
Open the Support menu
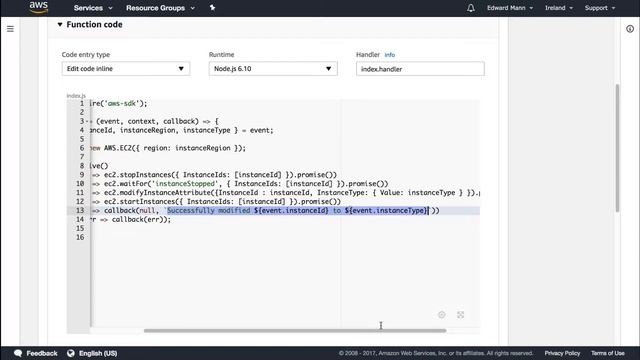(x=600, y=8)
